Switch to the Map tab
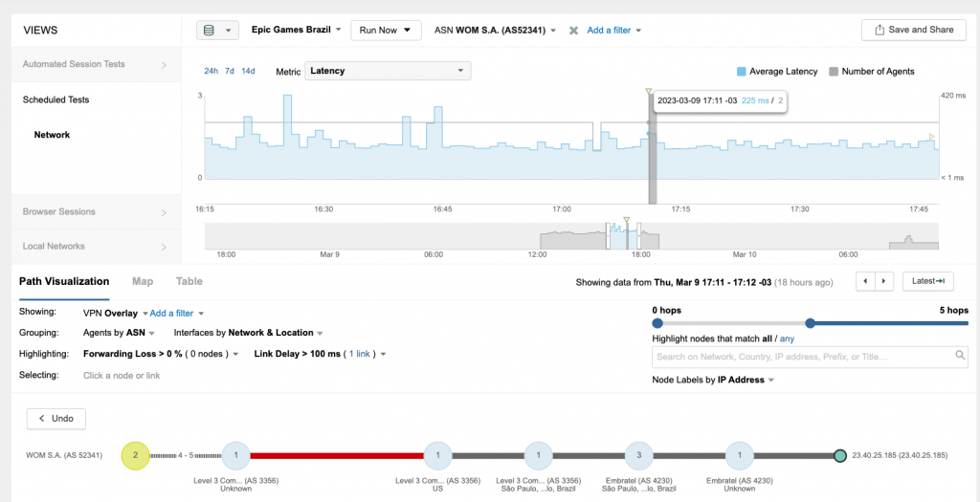The width and height of the screenshot is (980, 502). click(143, 281)
